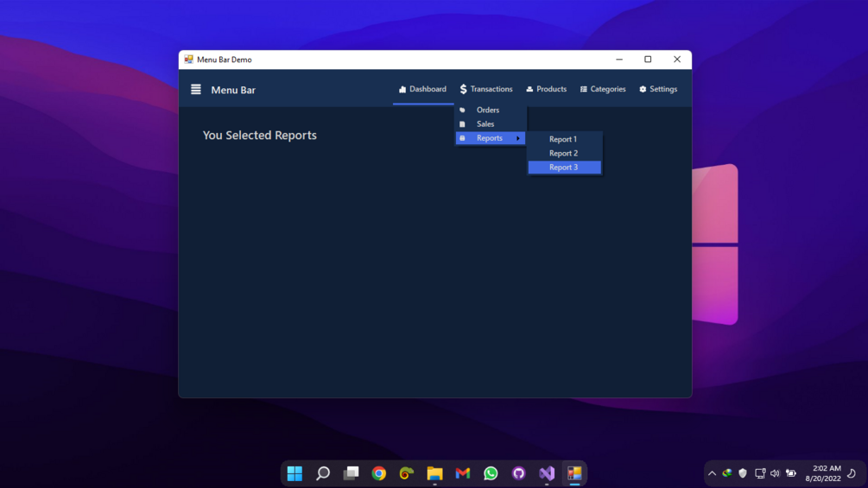
Task: Open the clock and date flyout
Action: (x=823, y=473)
